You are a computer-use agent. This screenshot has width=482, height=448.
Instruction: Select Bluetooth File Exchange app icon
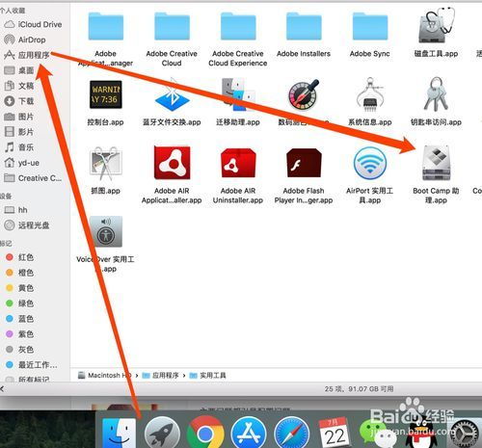click(172, 94)
